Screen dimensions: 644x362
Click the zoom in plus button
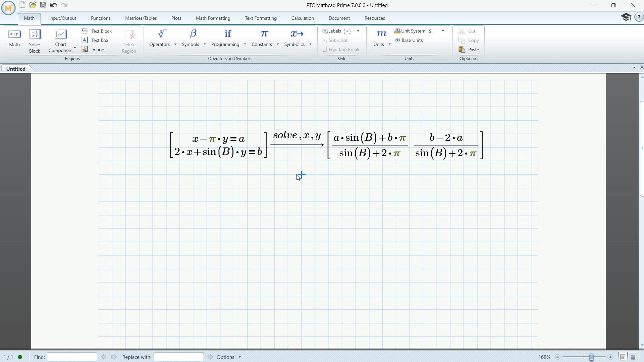610,357
